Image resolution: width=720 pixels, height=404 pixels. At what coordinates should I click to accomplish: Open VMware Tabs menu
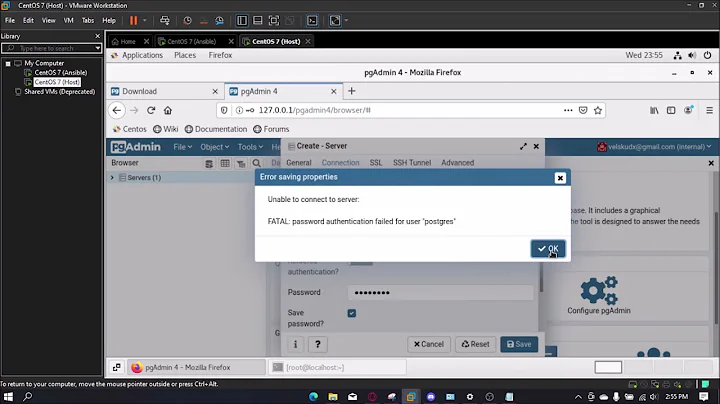coord(88,20)
